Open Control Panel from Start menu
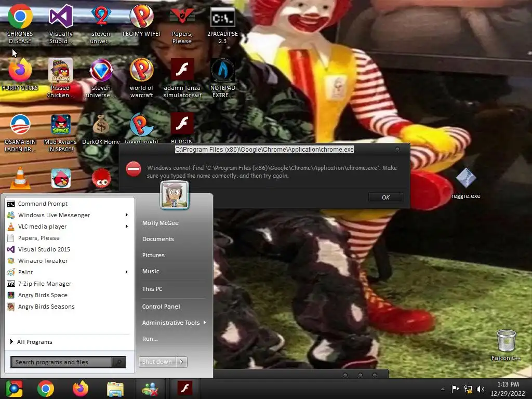 pos(161,307)
